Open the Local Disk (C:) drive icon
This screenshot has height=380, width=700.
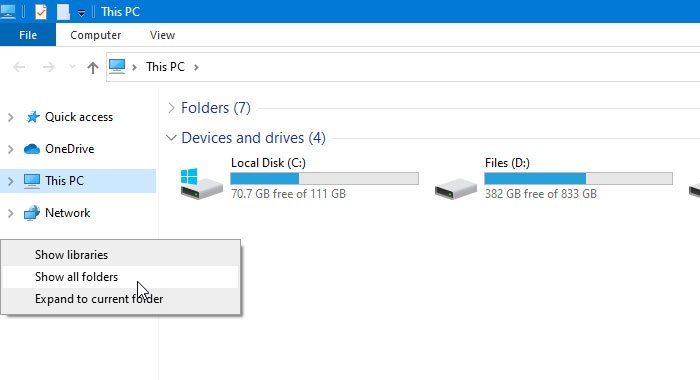click(201, 183)
